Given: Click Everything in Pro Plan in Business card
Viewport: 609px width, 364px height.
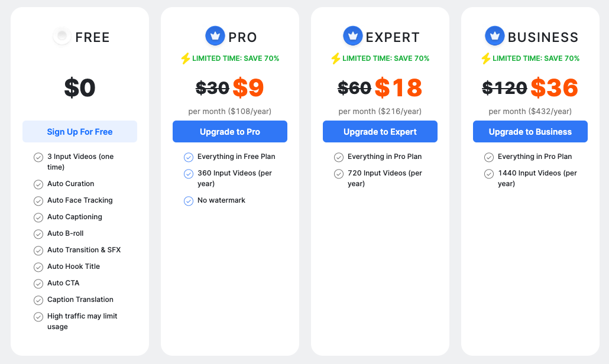Looking at the screenshot, I should tap(535, 157).
